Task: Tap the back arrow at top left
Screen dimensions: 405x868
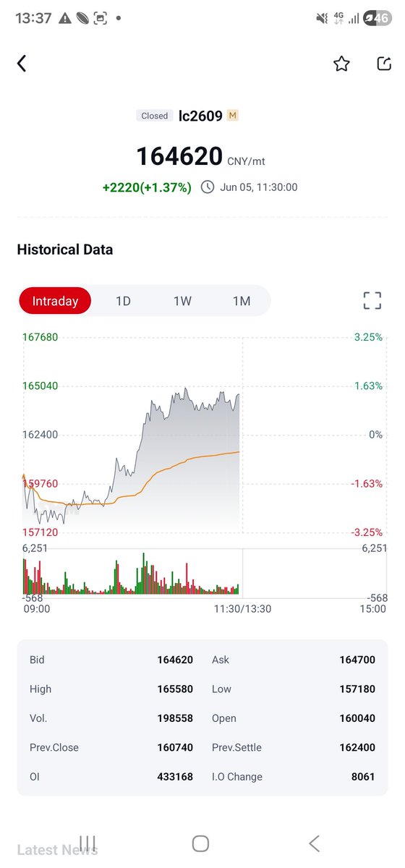Action: click(22, 64)
